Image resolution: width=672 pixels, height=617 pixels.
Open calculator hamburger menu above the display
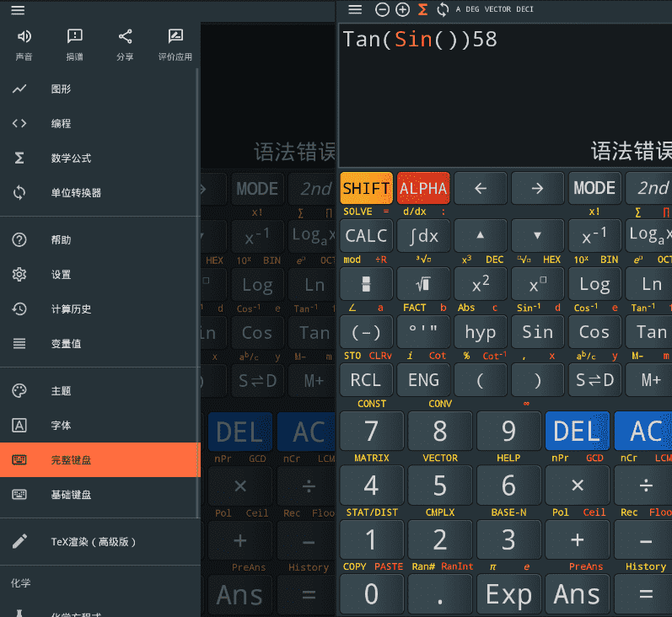coord(355,9)
